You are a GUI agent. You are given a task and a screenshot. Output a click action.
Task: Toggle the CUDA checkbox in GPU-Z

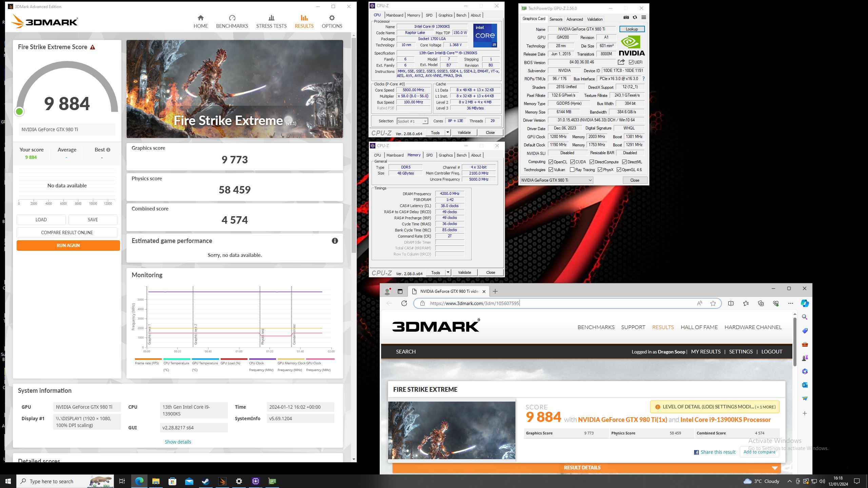pos(573,162)
